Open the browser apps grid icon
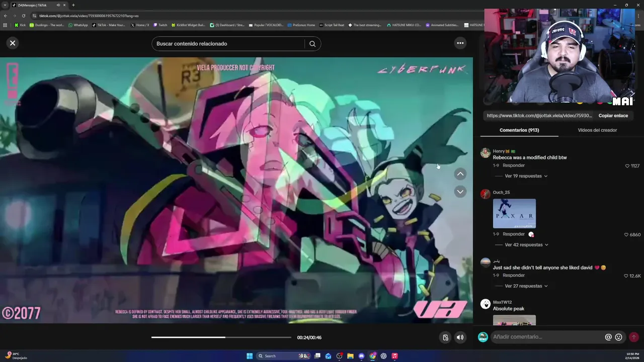The image size is (644, 362). 5,25
